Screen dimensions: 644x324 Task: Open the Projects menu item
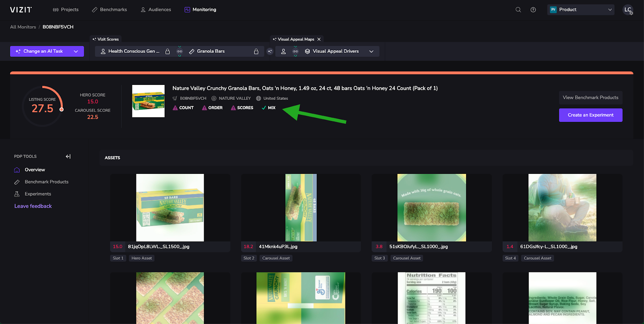66,10
